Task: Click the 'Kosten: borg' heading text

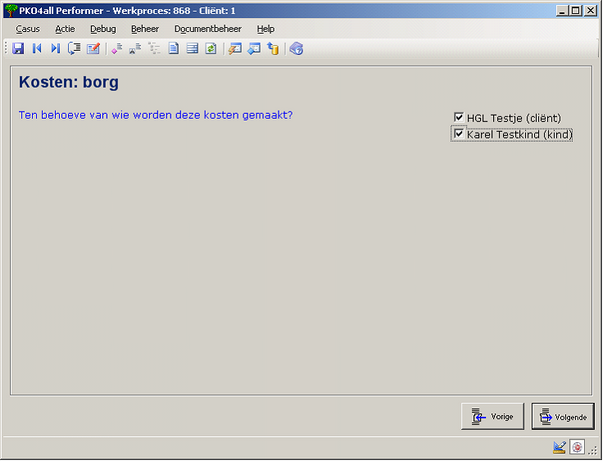Action: (69, 82)
